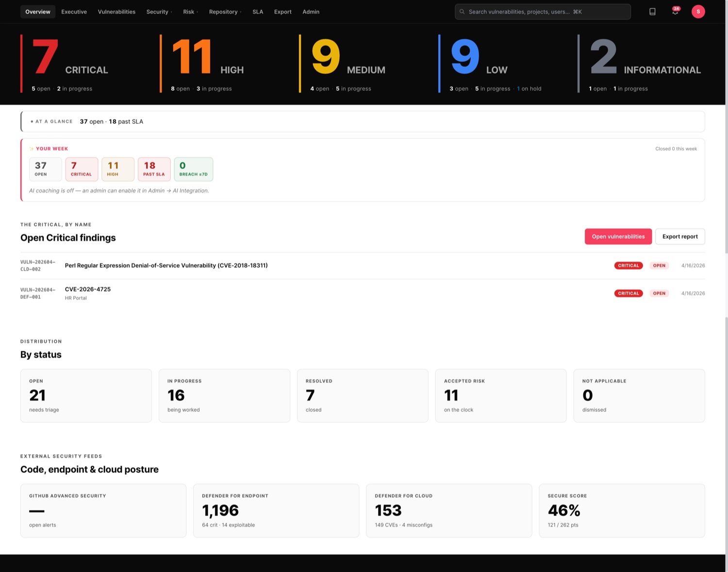This screenshot has width=728, height=572.
Task: Click '1 on hold' under Low
Action: (529, 89)
